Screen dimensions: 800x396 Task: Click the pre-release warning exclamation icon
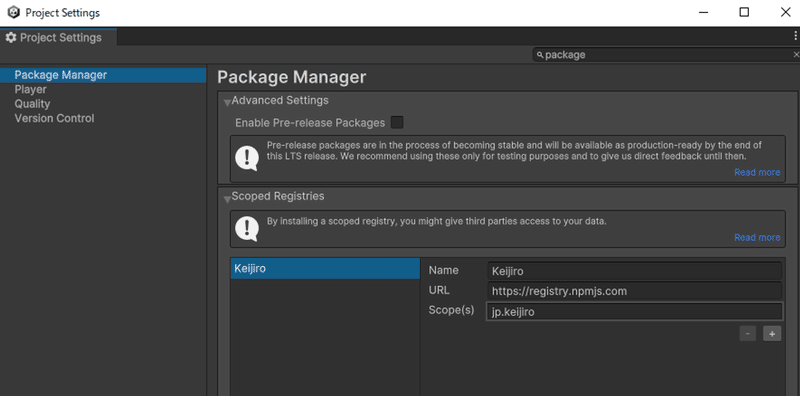tap(247, 158)
